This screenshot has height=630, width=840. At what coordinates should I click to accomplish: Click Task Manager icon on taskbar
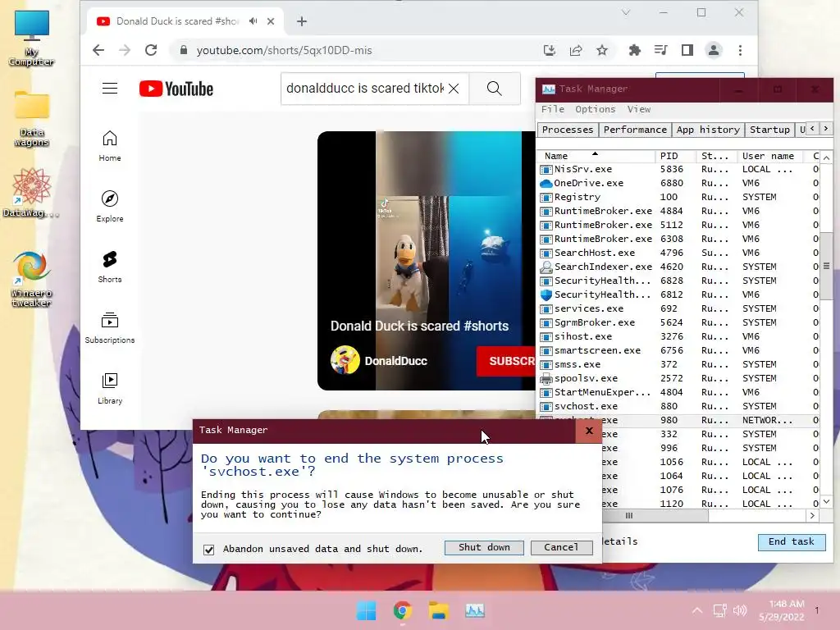click(x=475, y=610)
